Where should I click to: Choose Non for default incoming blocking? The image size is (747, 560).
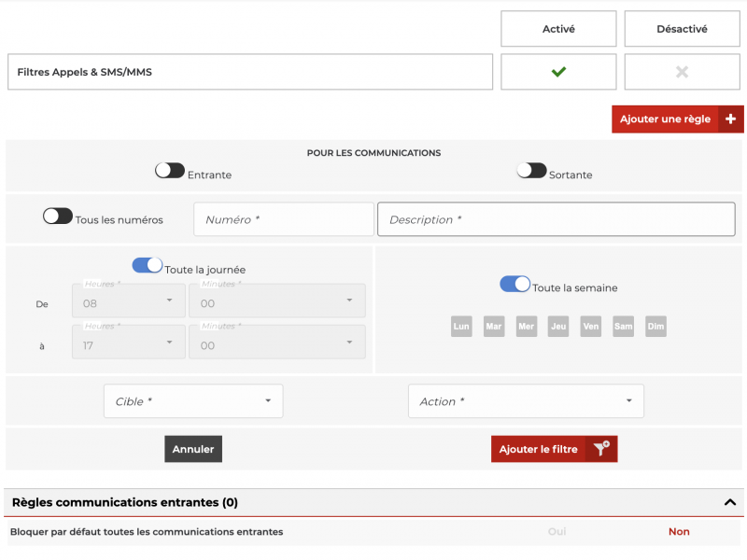tap(679, 532)
